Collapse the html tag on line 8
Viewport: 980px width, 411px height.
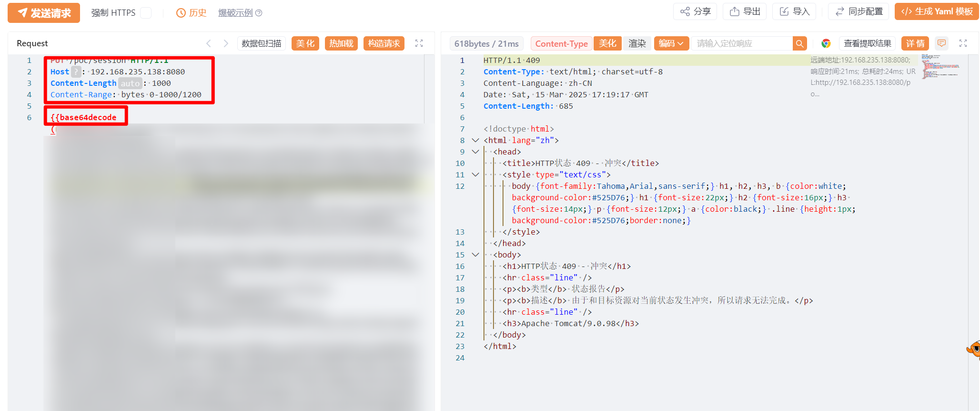click(475, 140)
